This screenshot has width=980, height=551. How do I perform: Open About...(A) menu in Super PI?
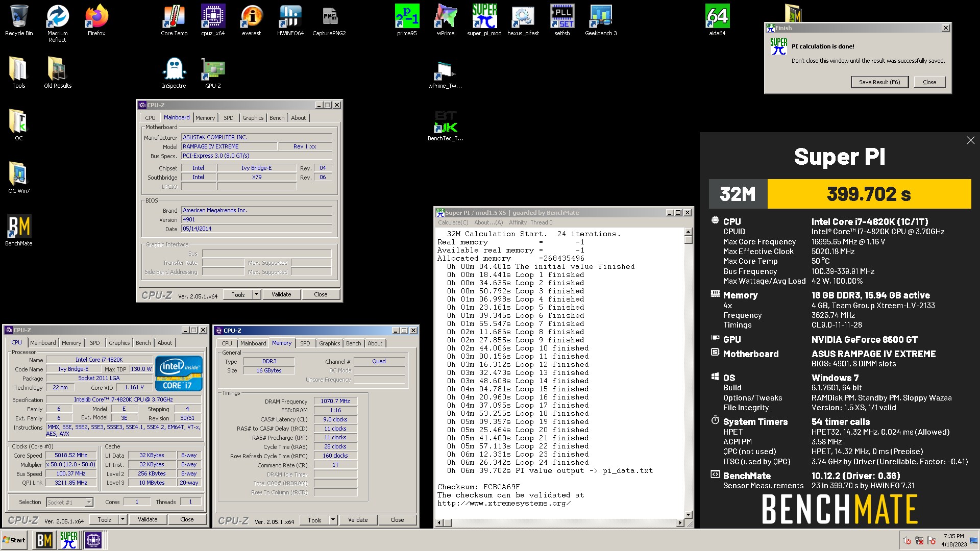pos(488,222)
